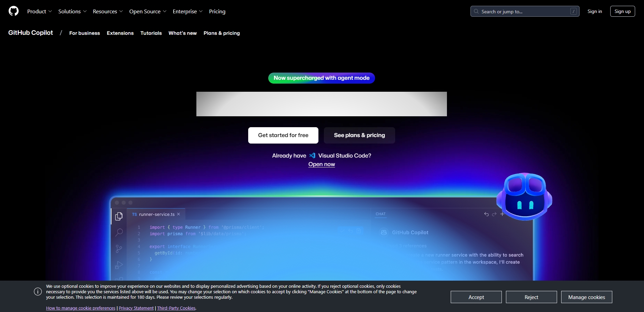Click the cookie banner info icon

point(38,292)
